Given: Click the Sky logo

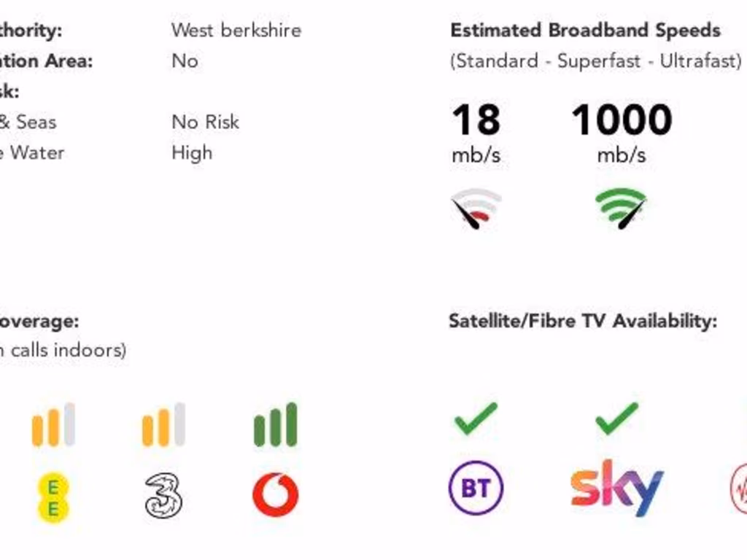Looking at the screenshot, I should [x=616, y=486].
